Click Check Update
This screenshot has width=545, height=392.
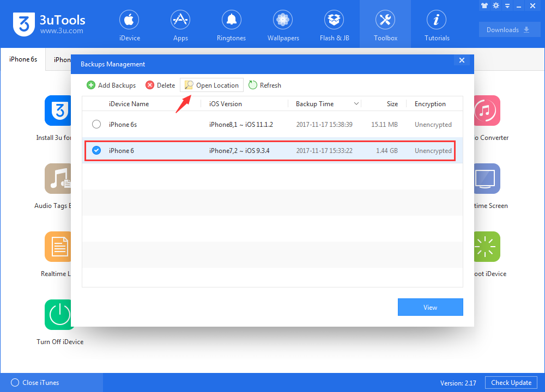click(511, 383)
